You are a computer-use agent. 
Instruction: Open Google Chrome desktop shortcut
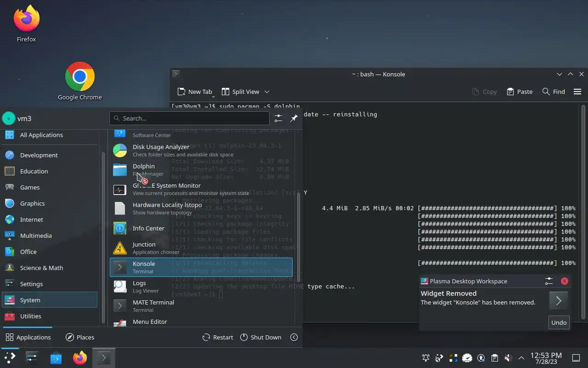80,81
